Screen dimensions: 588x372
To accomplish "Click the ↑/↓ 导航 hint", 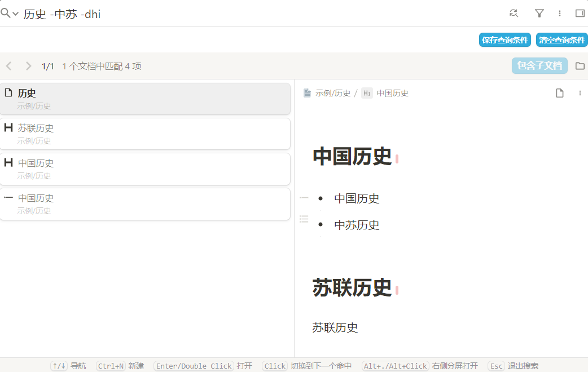I will pyautogui.click(x=68, y=366).
